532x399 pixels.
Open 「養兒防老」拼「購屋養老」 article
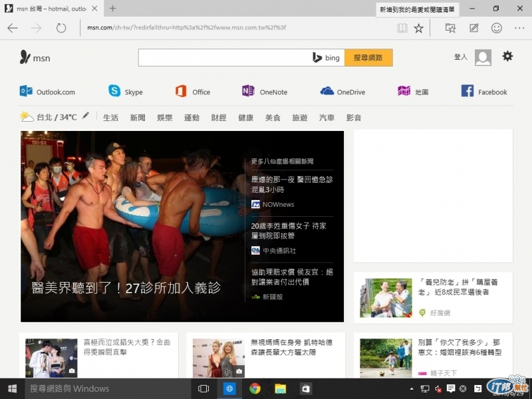pos(458,287)
